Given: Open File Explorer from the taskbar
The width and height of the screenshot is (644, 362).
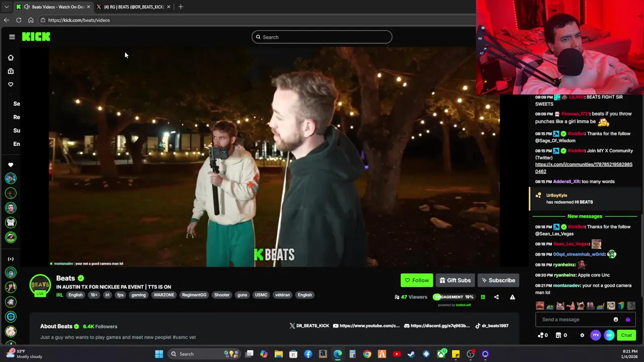Looking at the screenshot, I should [279, 354].
